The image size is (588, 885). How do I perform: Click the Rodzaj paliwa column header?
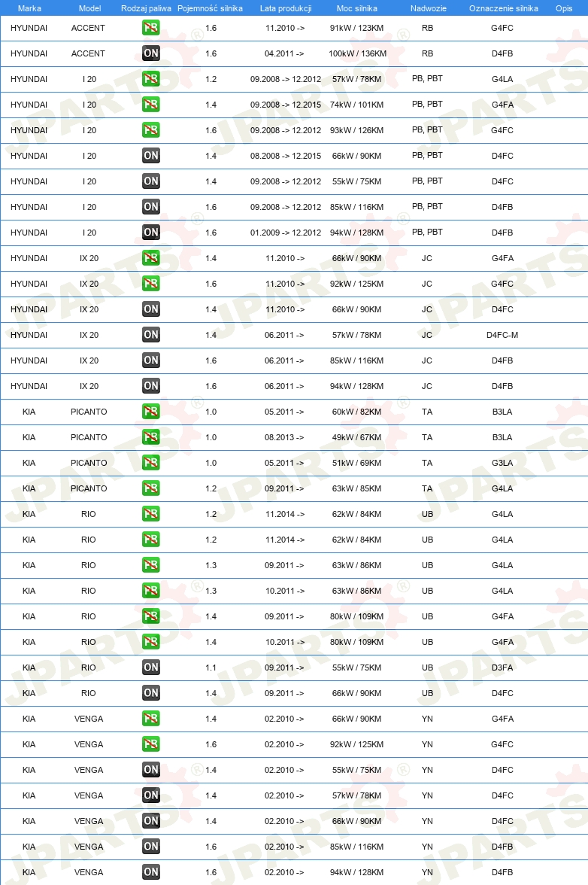click(x=146, y=8)
